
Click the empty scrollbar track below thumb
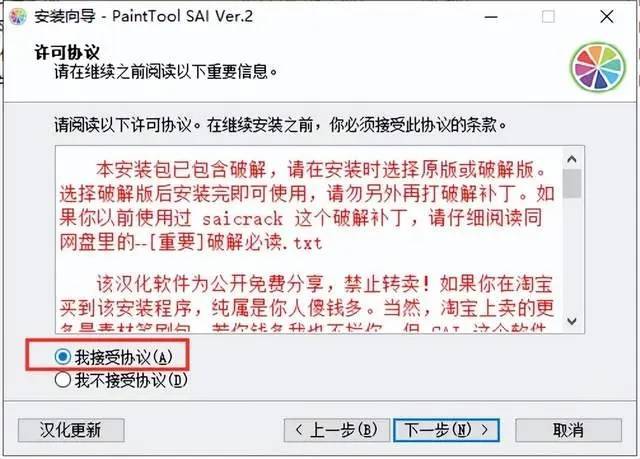click(x=572, y=255)
